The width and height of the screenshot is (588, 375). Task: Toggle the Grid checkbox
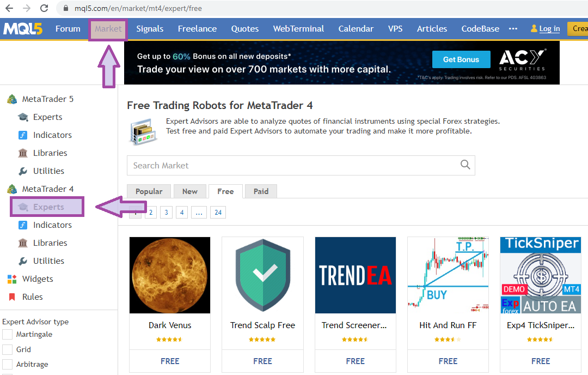(x=8, y=349)
